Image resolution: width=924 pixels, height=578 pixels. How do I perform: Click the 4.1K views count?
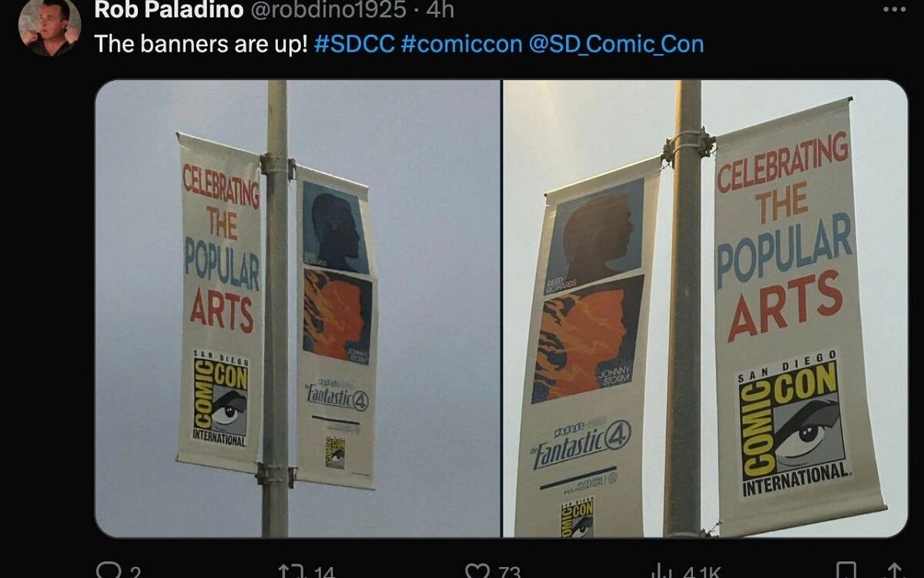tap(700, 572)
